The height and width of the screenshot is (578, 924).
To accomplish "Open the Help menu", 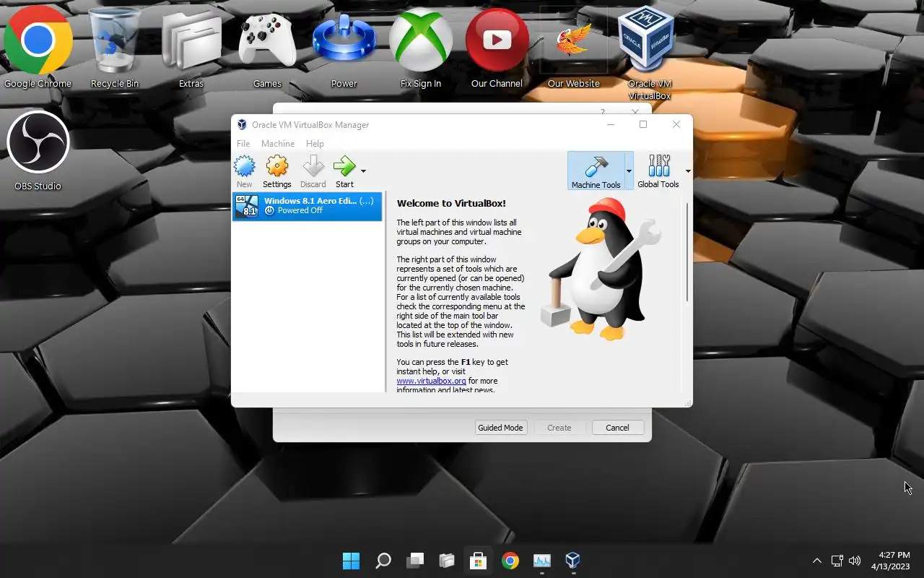I will coord(315,144).
